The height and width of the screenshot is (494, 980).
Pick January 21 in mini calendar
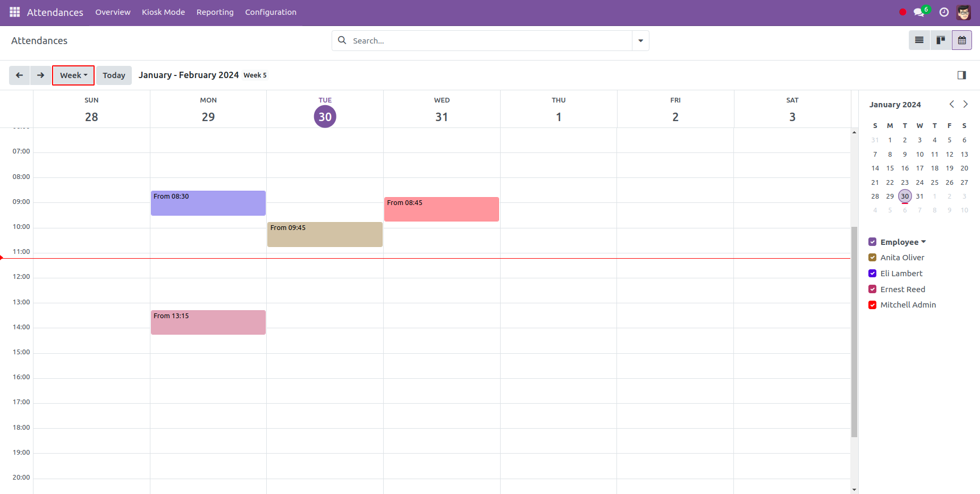tap(875, 182)
